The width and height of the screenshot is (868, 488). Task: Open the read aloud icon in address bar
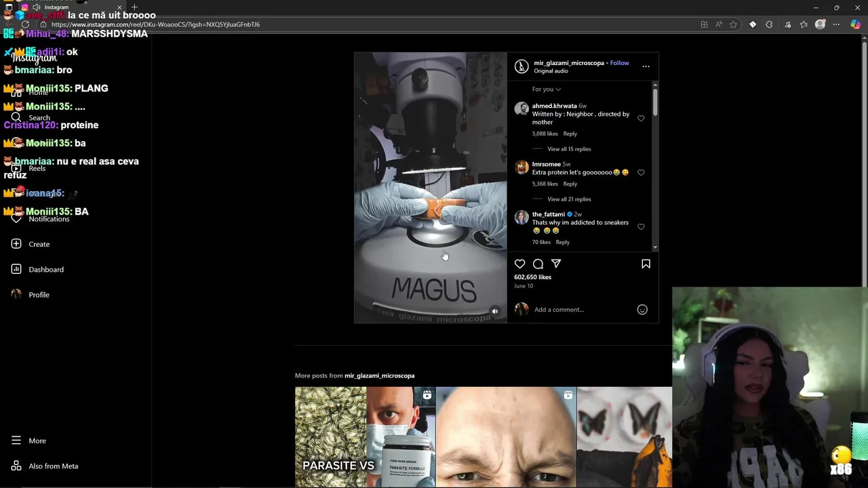point(719,24)
